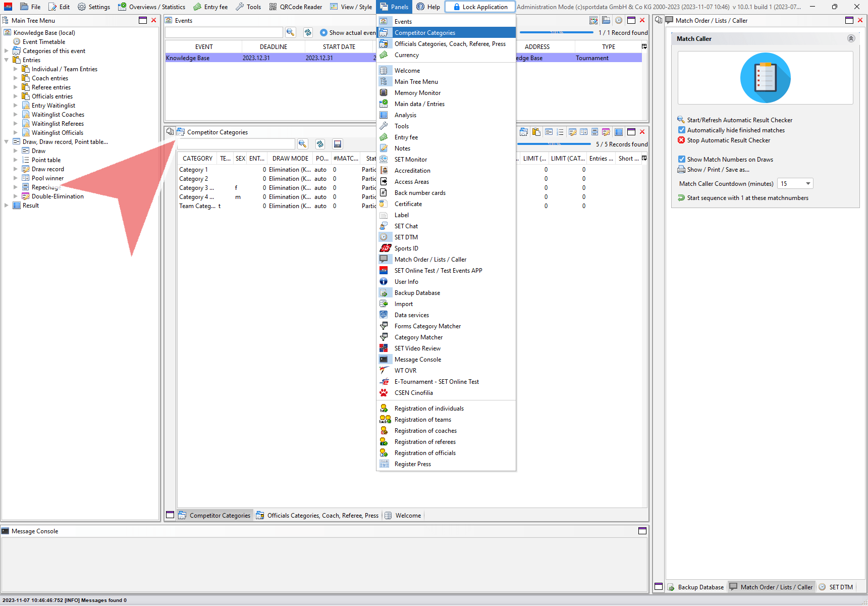The image size is (868, 606).
Task: Click the search icon in Events panel
Action: coord(290,32)
